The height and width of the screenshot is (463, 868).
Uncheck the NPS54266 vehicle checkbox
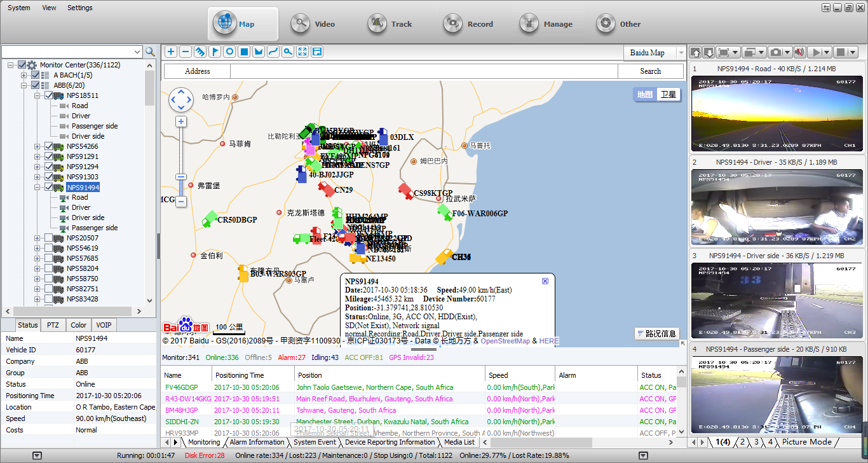(49, 146)
